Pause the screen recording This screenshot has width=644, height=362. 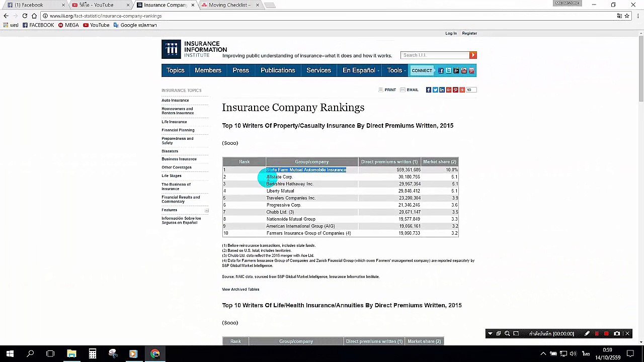click(597, 334)
